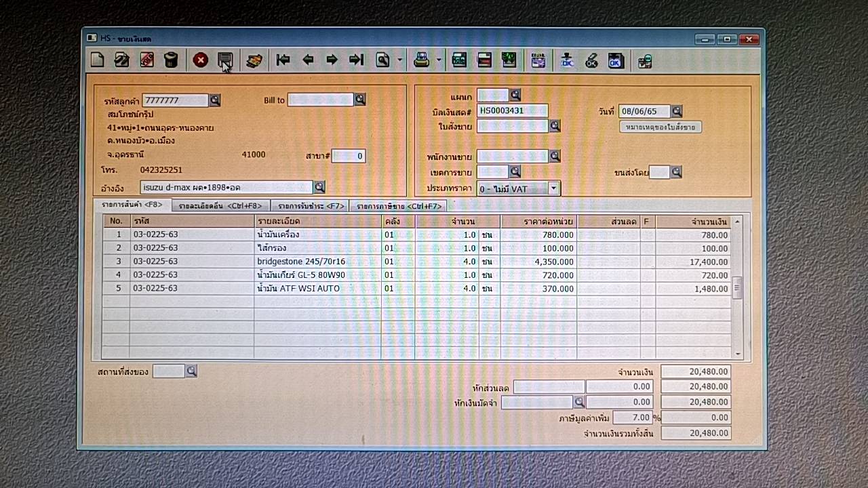Click the item grid vertical scrollbar thumb

tap(737, 287)
